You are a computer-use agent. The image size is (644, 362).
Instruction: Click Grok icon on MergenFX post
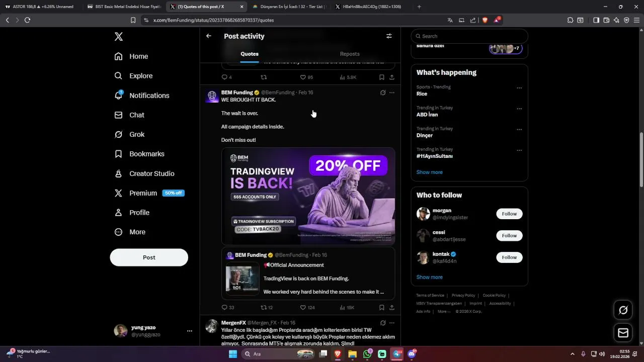(x=383, y=323)
